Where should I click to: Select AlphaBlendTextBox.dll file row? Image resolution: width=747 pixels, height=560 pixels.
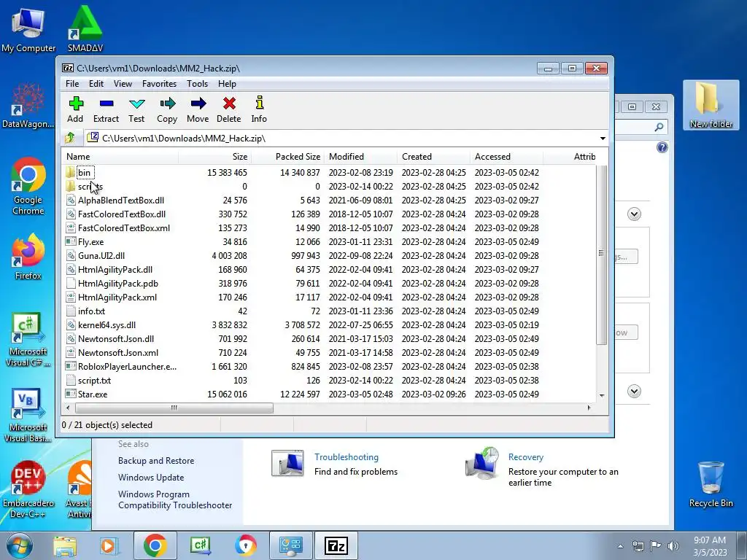329,201
